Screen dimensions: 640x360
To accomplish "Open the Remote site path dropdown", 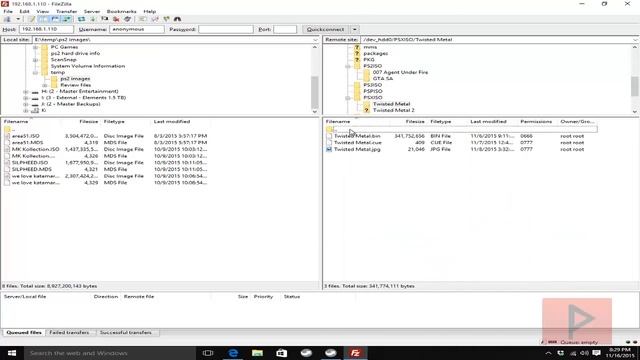I will pyautogui.click(x=635, y=40).
